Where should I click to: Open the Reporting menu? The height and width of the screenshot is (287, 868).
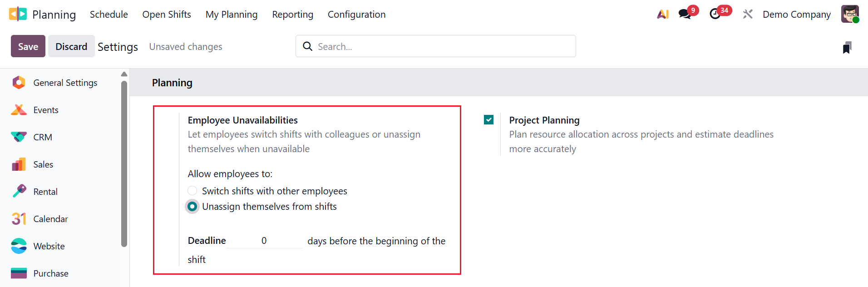point(292,14)
